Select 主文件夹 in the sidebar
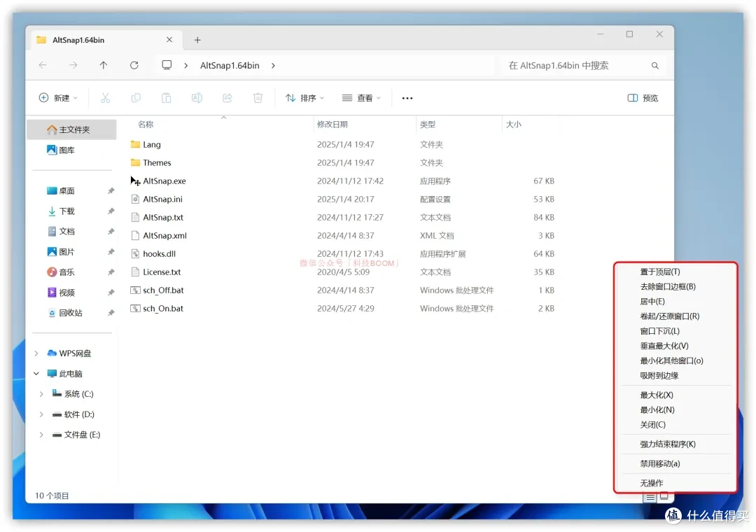The image size is (756, 532). (71, 129)
